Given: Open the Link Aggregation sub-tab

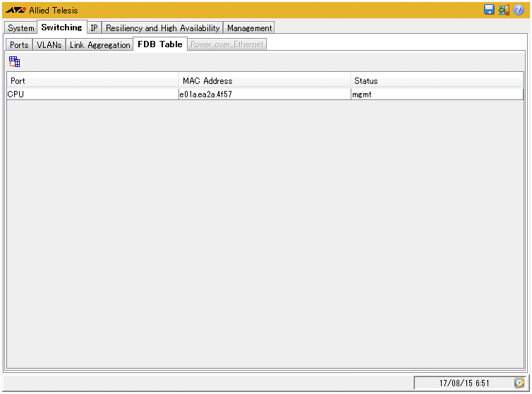Looking at the screenshot, I should click(x=99, y=45).
